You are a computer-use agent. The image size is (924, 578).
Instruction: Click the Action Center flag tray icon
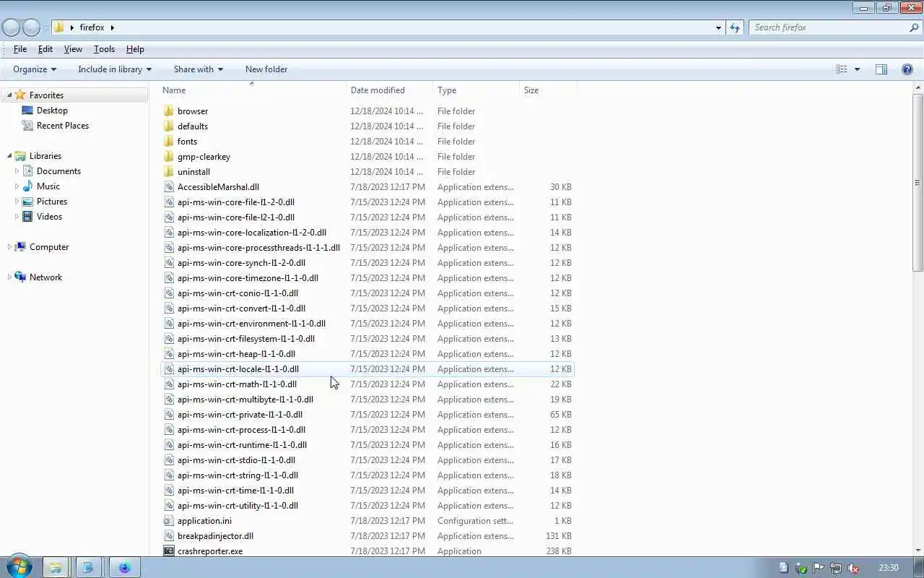819,568
